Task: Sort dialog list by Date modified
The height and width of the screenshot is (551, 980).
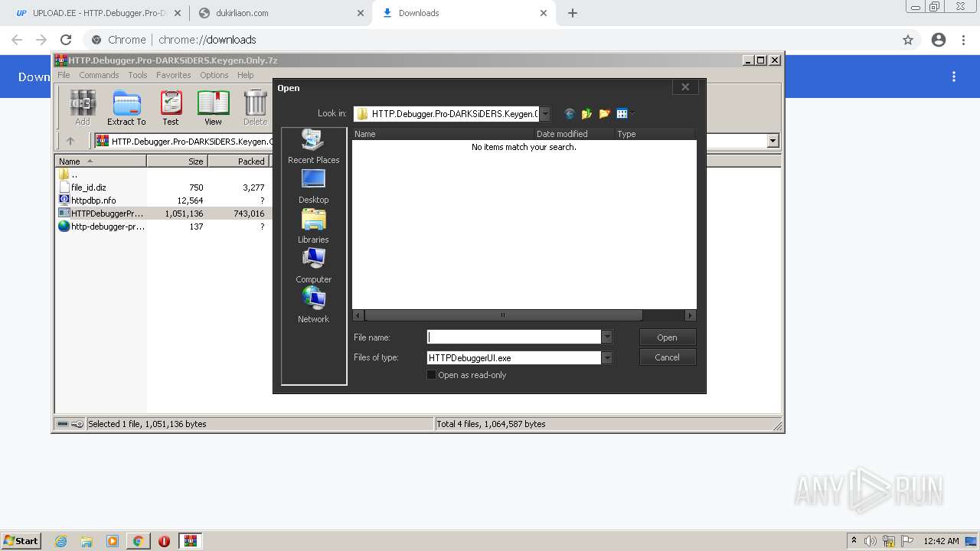Action: point(575,134)
